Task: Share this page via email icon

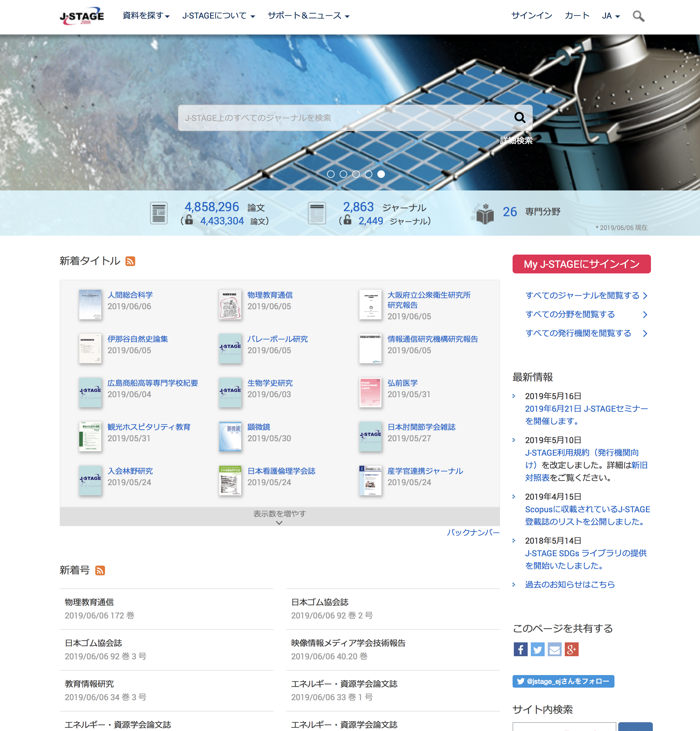Action: tap(554, 649)
